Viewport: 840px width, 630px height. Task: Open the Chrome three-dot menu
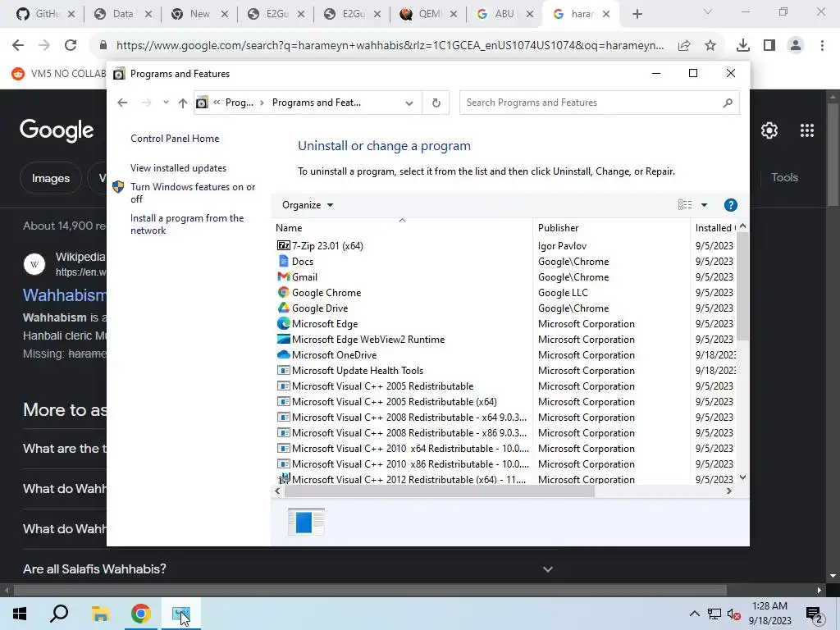(x=822, y=46)
